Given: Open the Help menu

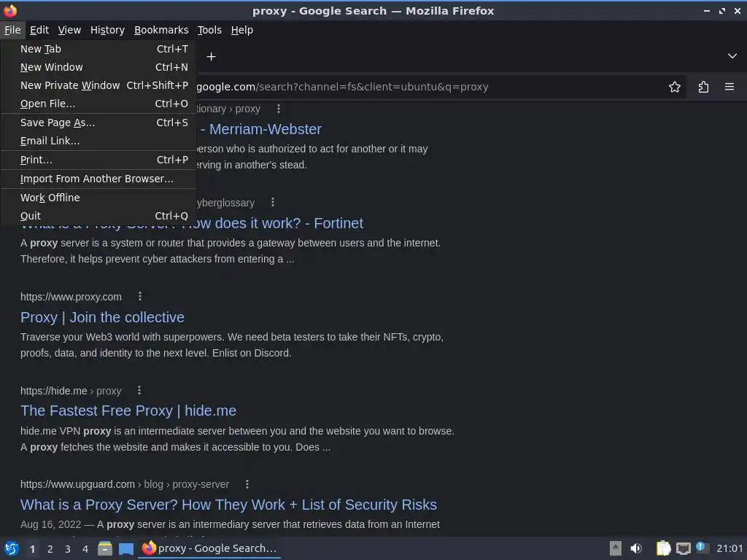Looking at the screenshot, I should (x=241, y=30).
